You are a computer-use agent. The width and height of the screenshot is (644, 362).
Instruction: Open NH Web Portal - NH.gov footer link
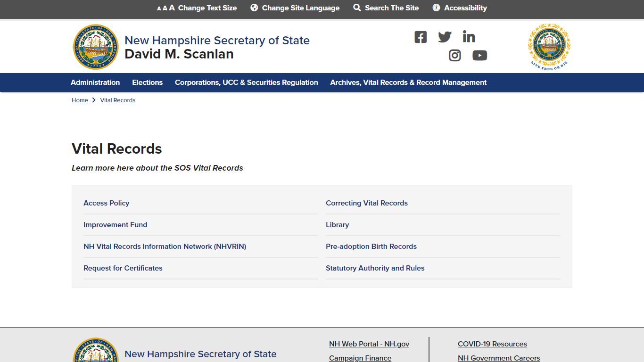[369, 344]
